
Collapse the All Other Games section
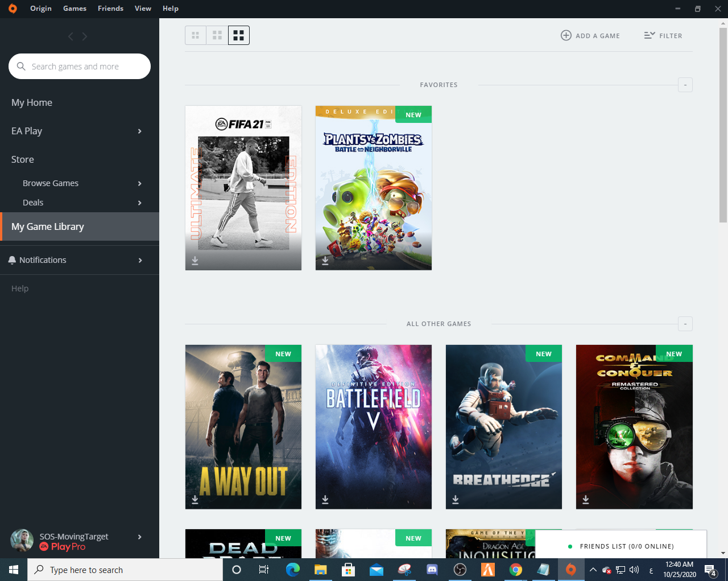coord(685,324)
